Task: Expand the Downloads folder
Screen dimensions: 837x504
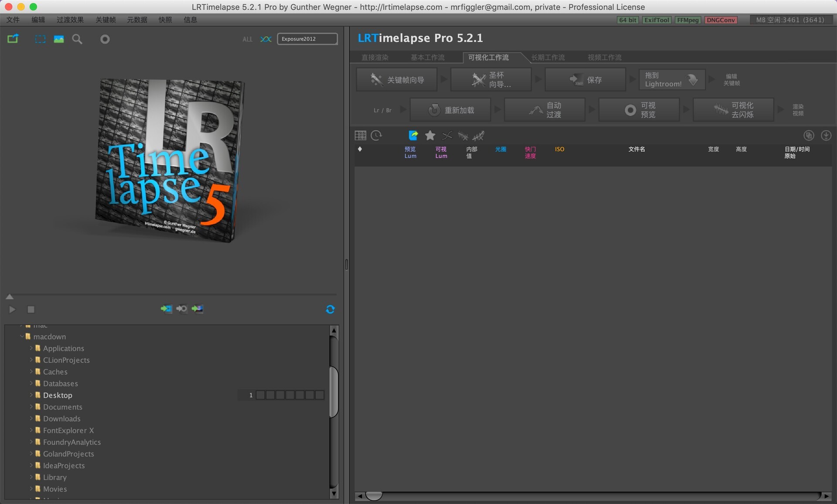Action: click(31, 419)
